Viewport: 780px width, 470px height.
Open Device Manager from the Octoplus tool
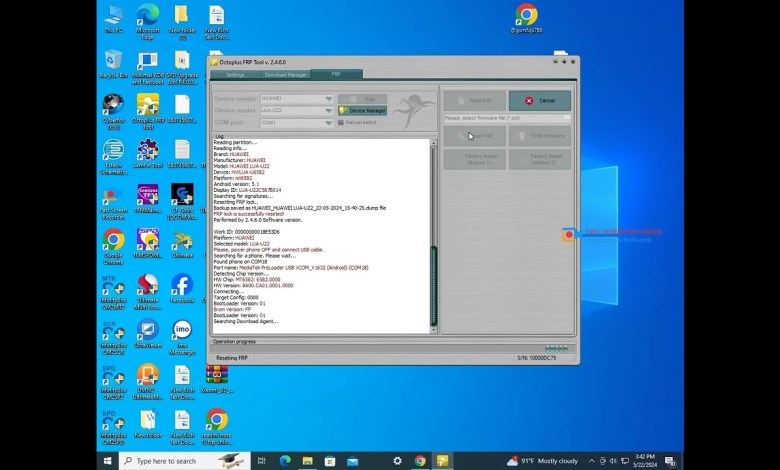click(x=362, y=110)
